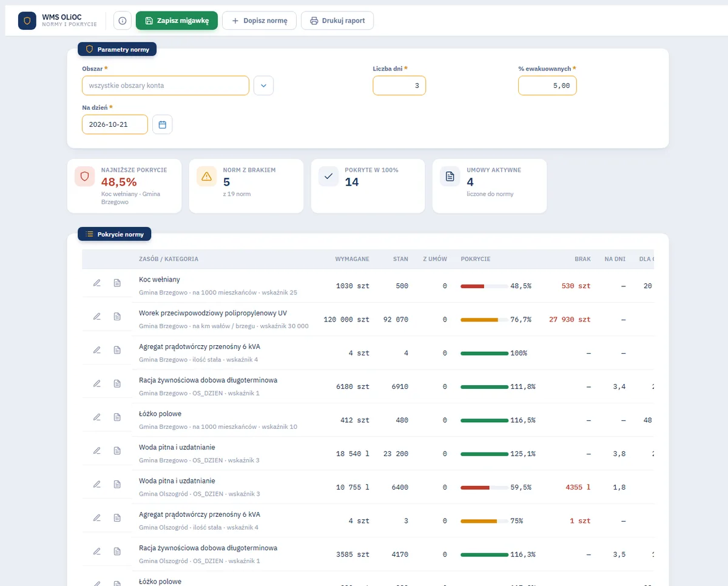
Task: Open document icon for Olszogród Agregat row
Action: click(117, 517)
